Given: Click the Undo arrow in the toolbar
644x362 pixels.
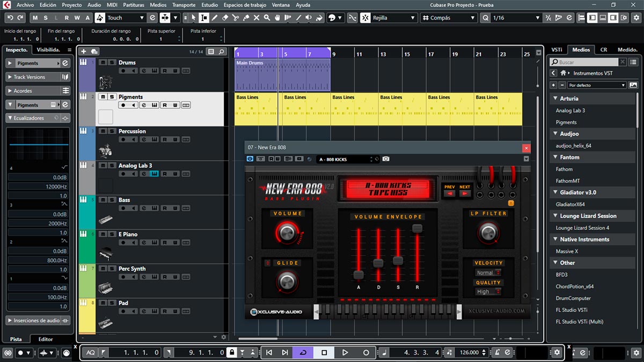Looking at the screenshot, I should pos(10,18).
